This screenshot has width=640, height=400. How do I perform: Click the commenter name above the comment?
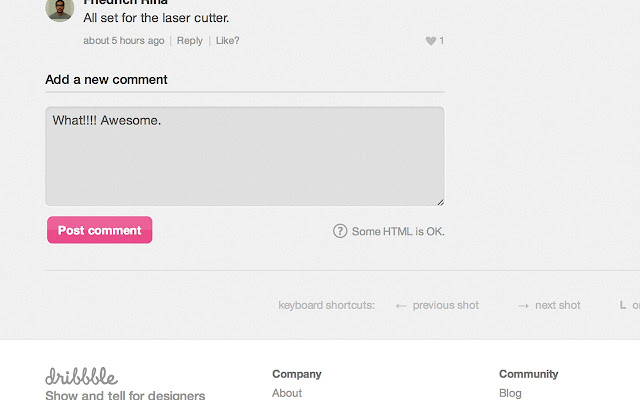pyautogui.click(x=125, y=2)
